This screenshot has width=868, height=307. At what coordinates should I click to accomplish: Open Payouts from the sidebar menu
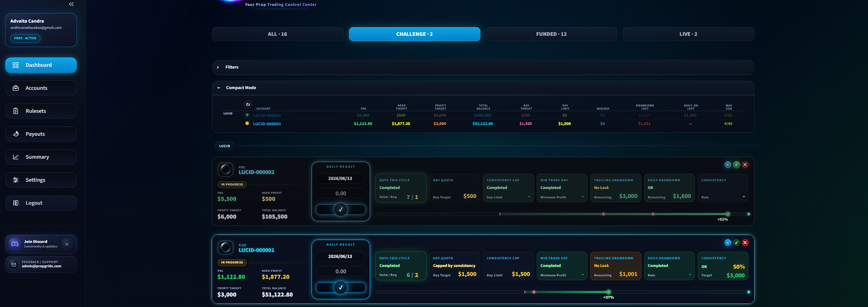coord(41,134)
